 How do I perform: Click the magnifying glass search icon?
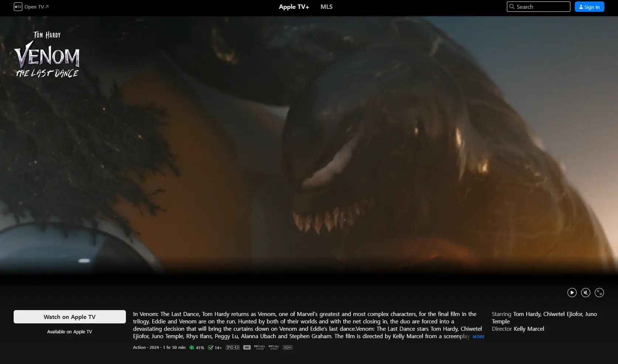pos(512,7)
